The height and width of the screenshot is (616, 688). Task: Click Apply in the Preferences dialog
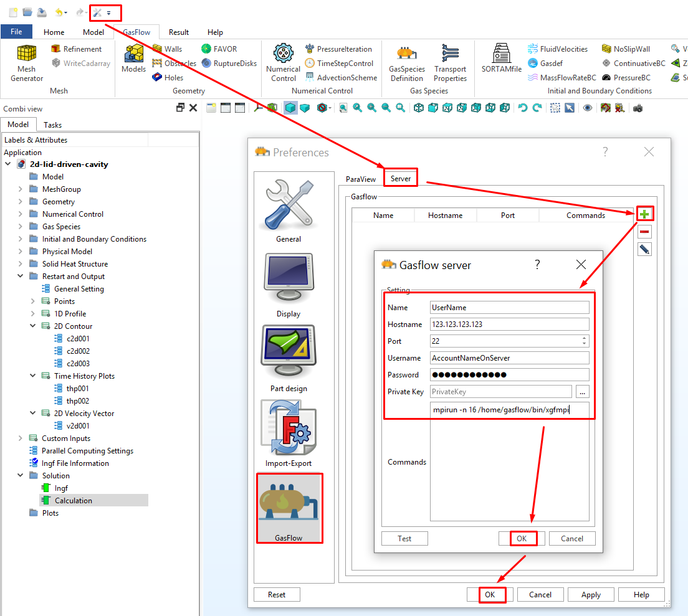click(x=590, y=595)
